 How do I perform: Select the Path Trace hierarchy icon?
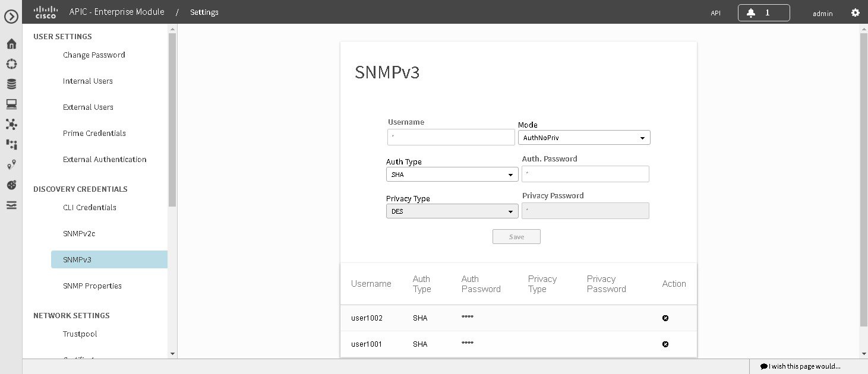[x=11, y=144]
